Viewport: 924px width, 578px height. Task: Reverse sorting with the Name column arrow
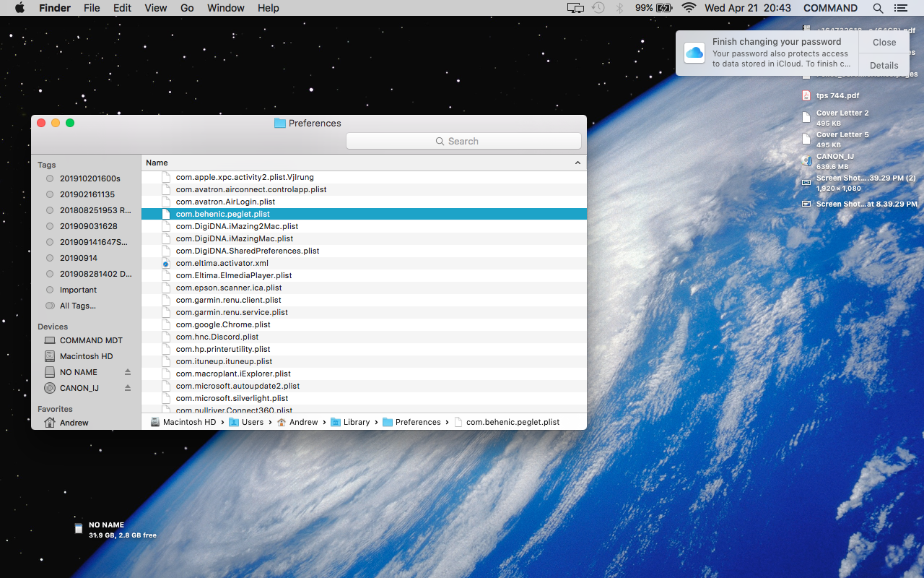(577, 162)
